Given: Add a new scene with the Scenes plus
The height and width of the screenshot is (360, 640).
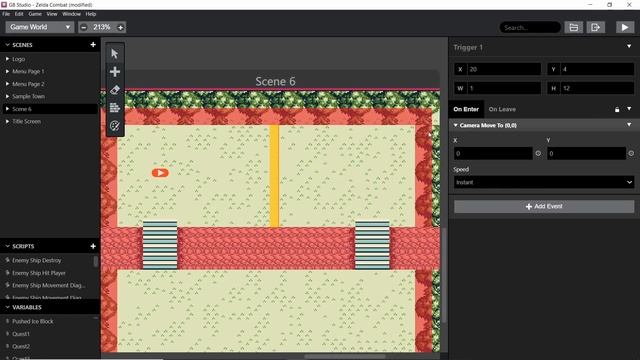Looking at the screenshot, I should coord(93,44).
